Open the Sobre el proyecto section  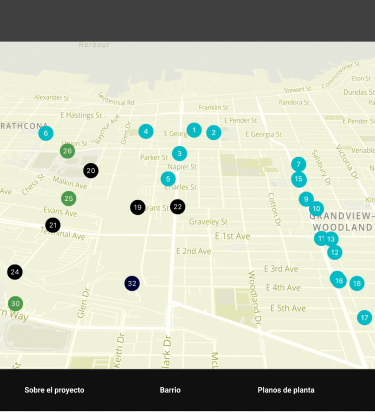[54, 390]
